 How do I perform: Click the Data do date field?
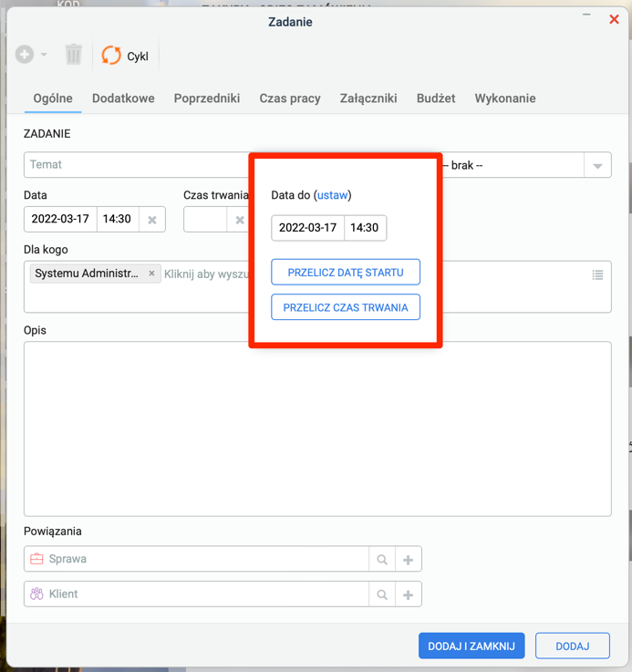click(308, 228)
